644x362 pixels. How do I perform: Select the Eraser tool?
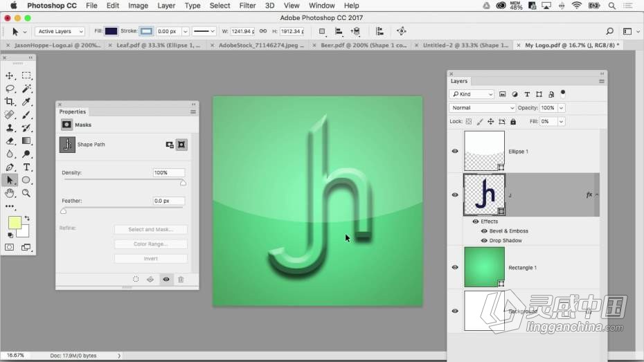pyautogui.click(x=10, y=141)
